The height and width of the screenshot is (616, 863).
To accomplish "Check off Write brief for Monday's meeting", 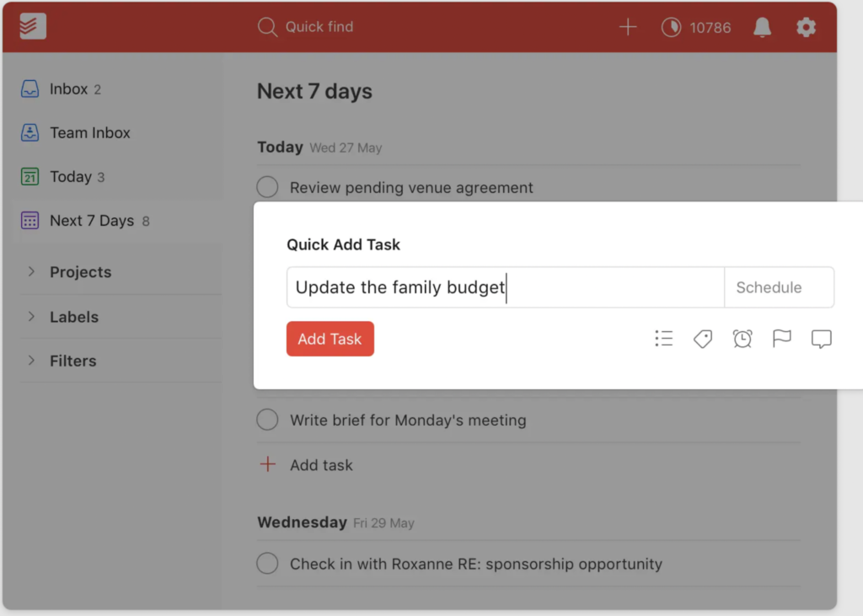I will pyautogui.click(x=267, y=419).
